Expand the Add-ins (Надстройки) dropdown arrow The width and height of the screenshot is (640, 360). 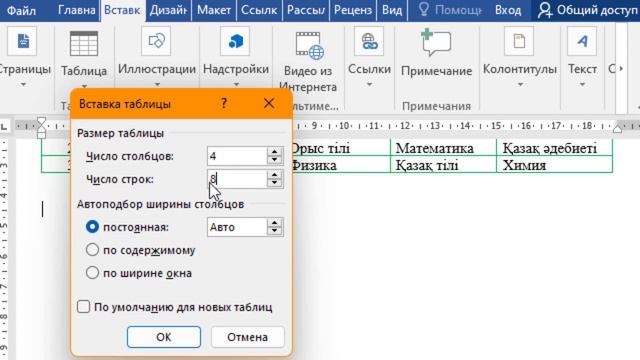click(236, 84)
